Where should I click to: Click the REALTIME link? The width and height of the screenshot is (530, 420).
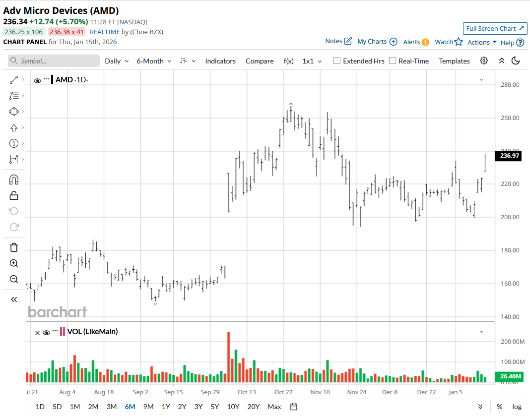105,32
